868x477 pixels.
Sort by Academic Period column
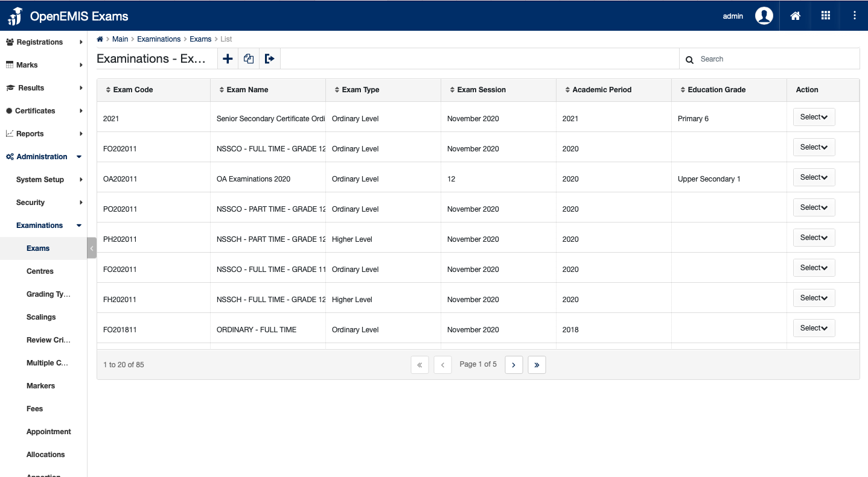point(598,90)
